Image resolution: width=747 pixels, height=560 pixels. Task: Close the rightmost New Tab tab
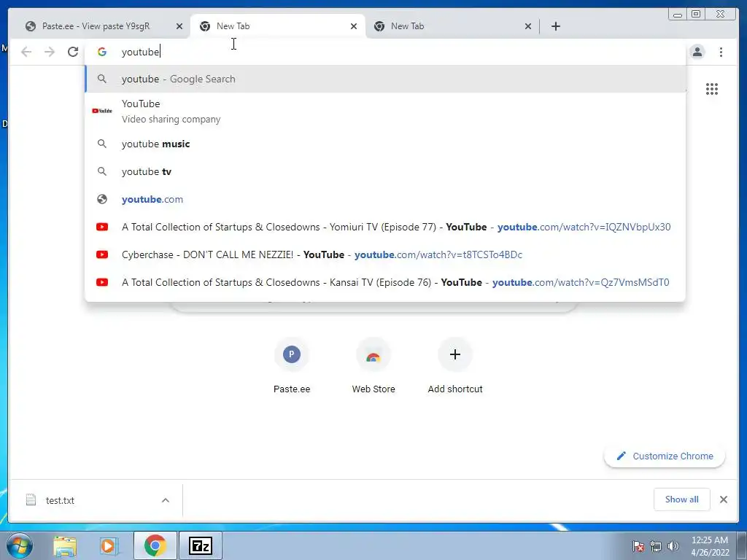point(528,26)
